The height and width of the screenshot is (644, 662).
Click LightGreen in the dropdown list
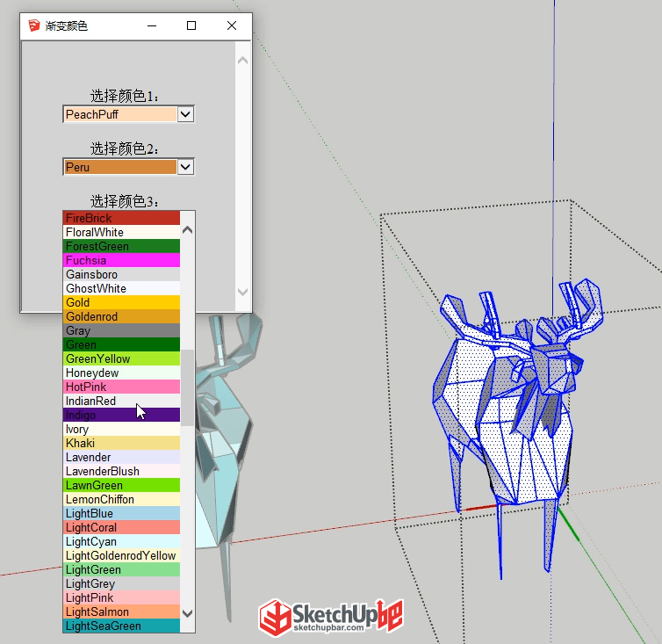click(x=121, y=569)
